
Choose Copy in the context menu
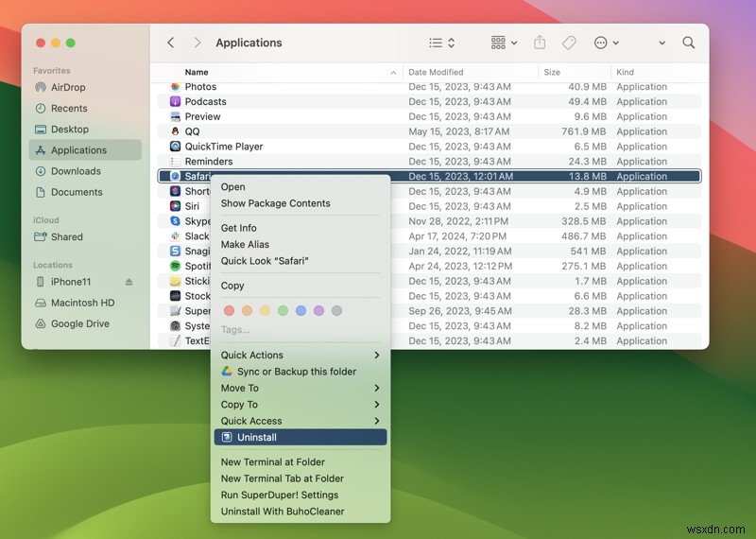click(301, 286)
